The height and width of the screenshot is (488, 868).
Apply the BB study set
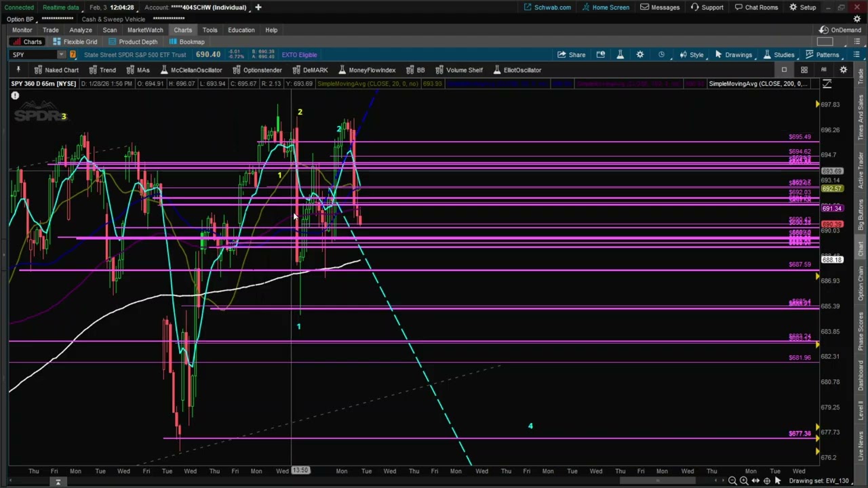tap(416, 70)
